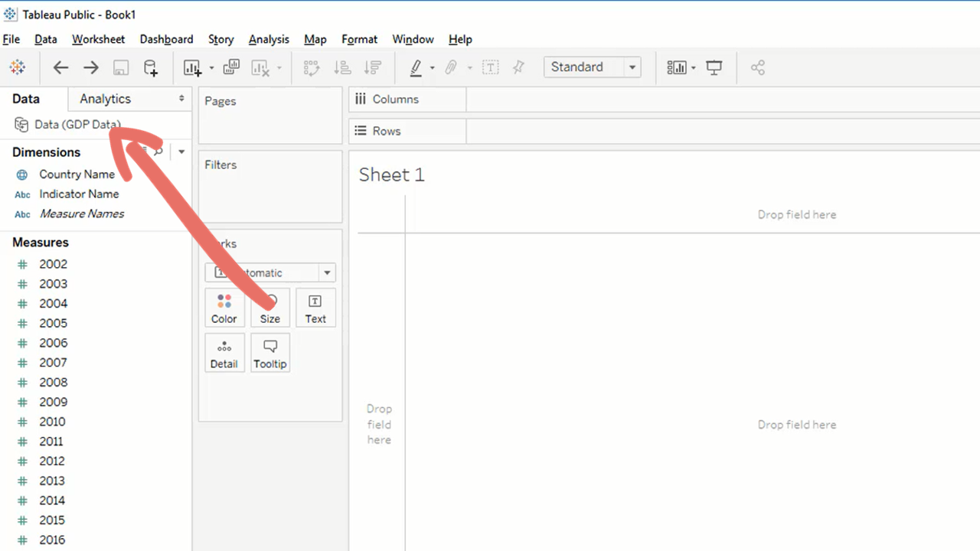Add a new data source from toolbar
The height and width of the screenshot is (551, 980).
pos(151,67)
